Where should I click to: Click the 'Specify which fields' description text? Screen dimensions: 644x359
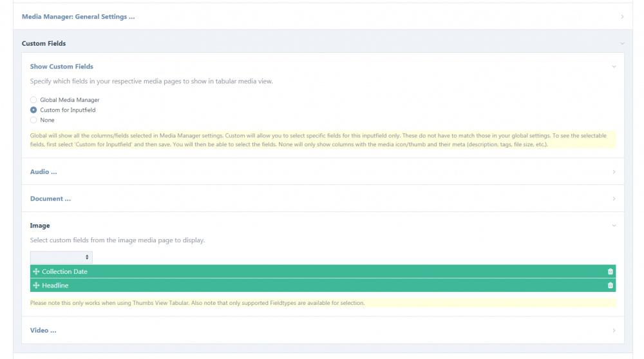tap(151, 81)
